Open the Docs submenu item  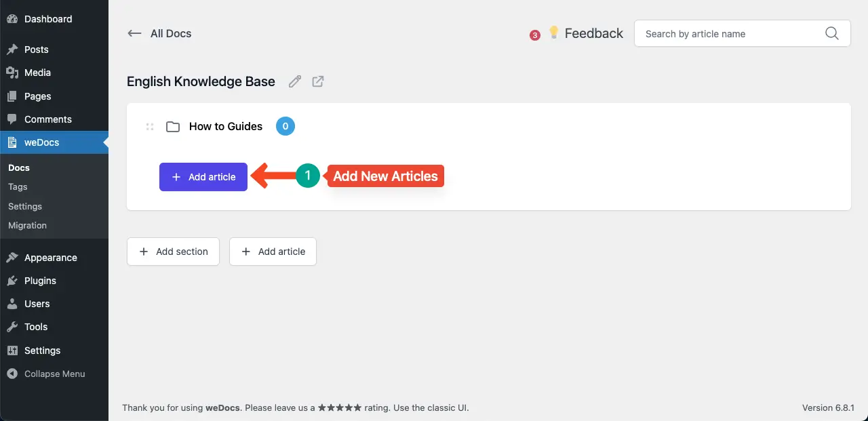(x=19, y=167)
